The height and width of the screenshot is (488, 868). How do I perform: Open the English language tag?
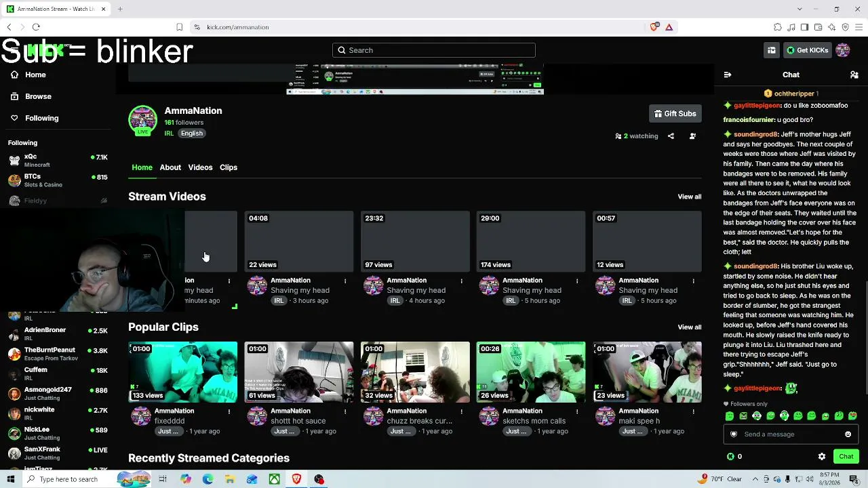(x=192, y=134)
